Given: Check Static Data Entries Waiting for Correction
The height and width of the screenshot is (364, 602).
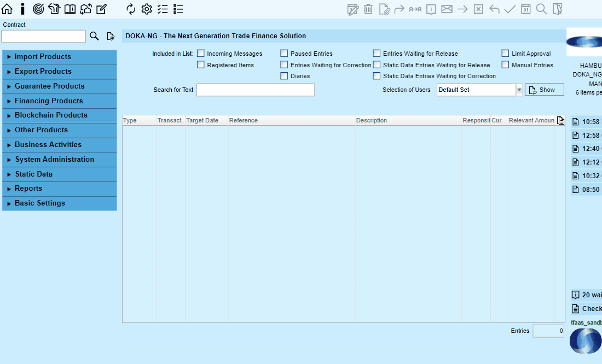Looking at the screenshot, I should pos(377,76).
